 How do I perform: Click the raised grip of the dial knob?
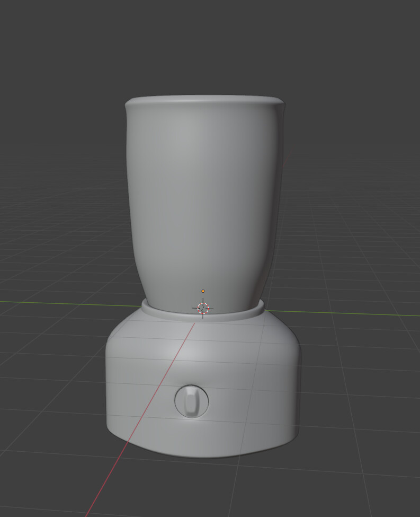tap(192, 401)
